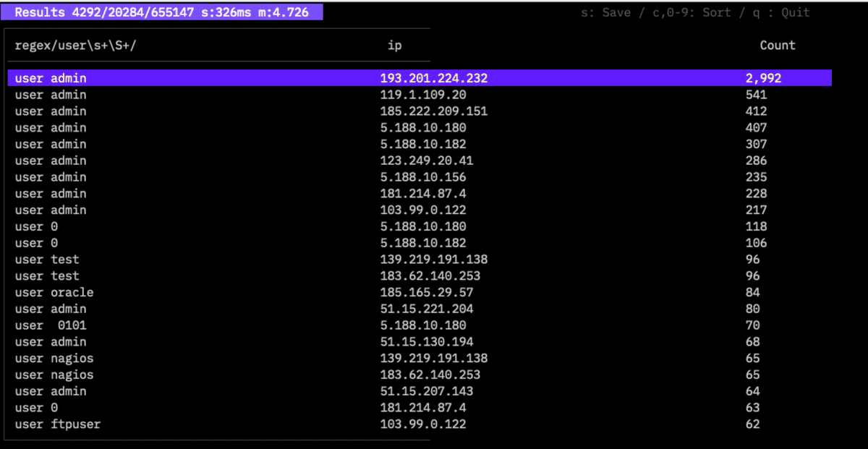
Task: Select 'user test' on the 139.219.191.138 row
Action: [x=47, y=260]
